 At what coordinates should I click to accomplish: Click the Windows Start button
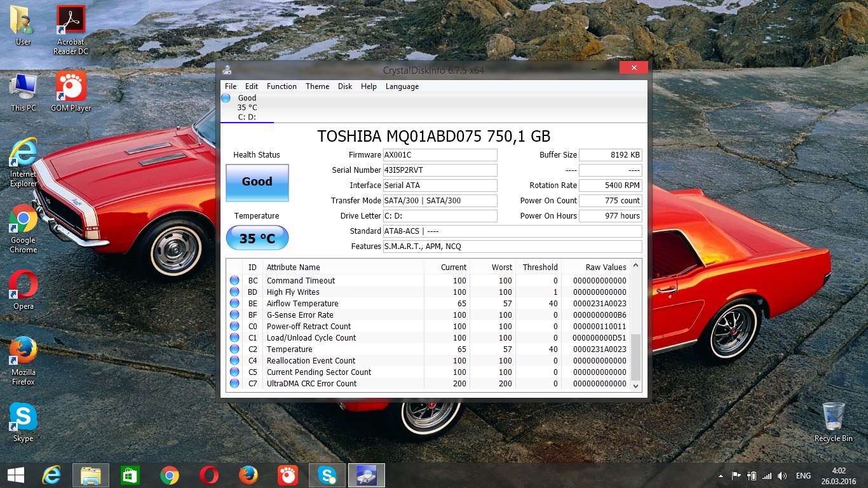(15, 475)
